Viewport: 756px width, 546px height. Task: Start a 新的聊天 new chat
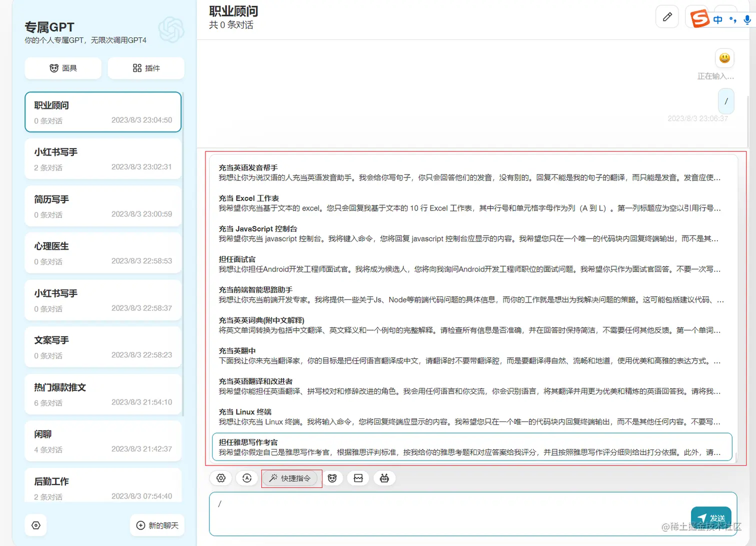click(156, 525)
